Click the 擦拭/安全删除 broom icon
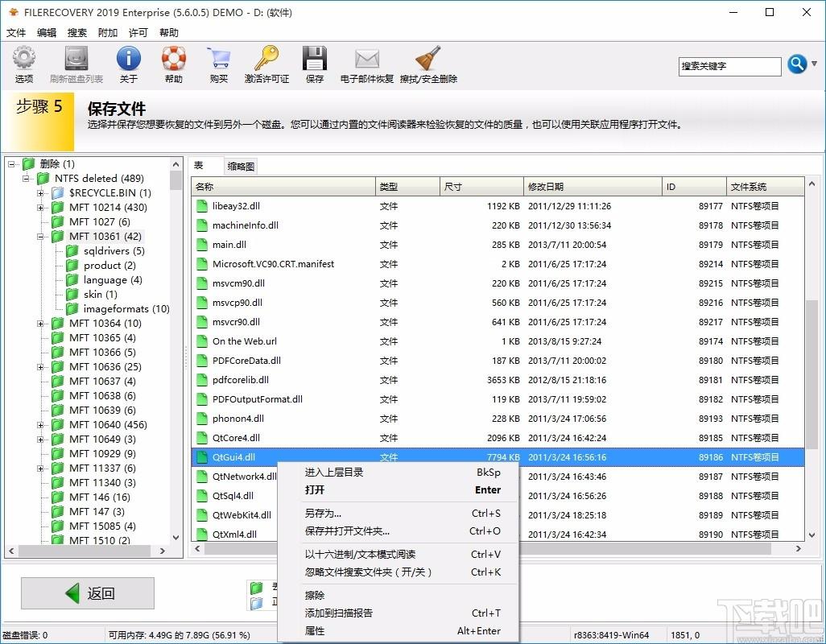Viewport: 826px width, 644px height. pyautogui.click(x=428, y=60)
